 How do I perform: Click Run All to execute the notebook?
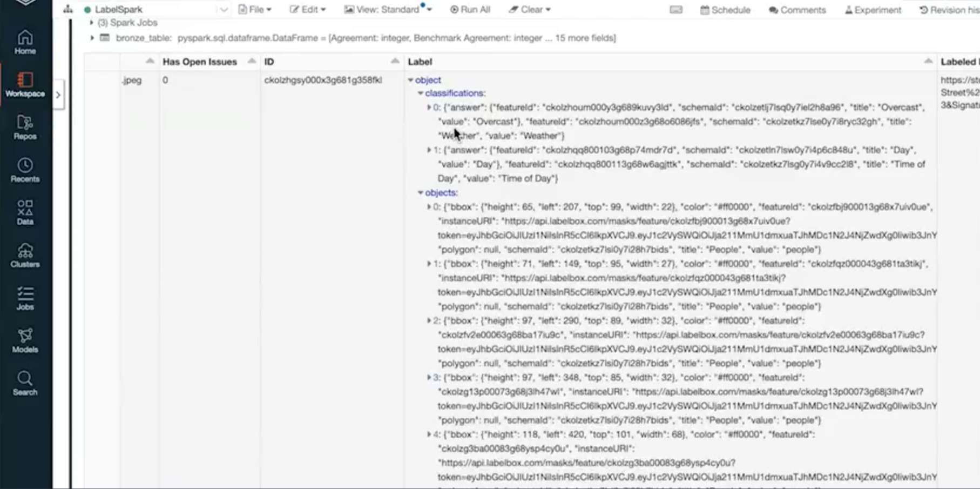click(x=470, y=10)
